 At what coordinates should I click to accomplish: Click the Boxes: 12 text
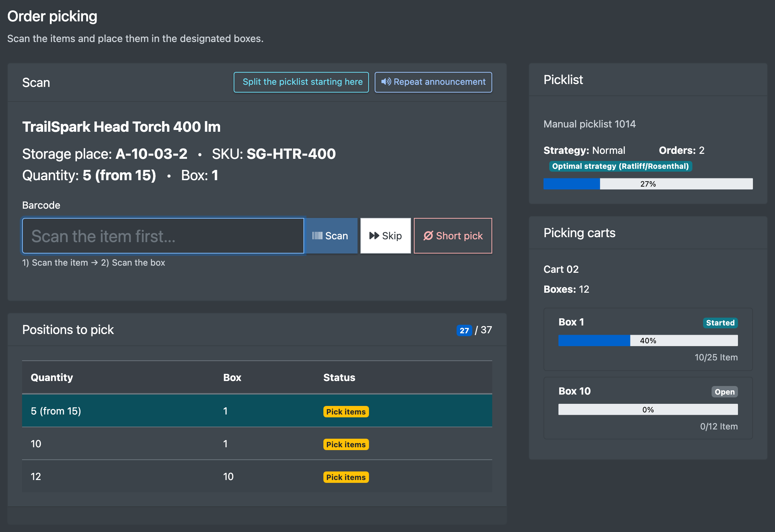click(566, 289)
